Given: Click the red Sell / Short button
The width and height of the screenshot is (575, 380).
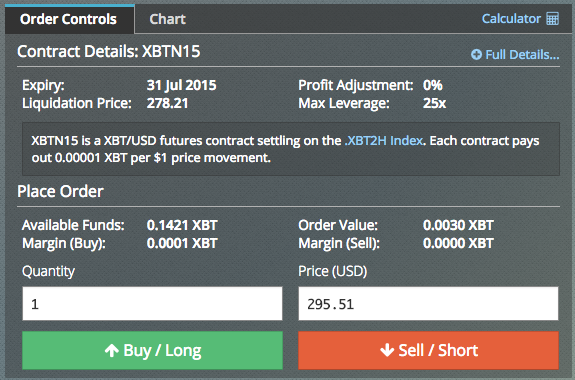Looking at the screenshot, I should [x=428, y=350].
